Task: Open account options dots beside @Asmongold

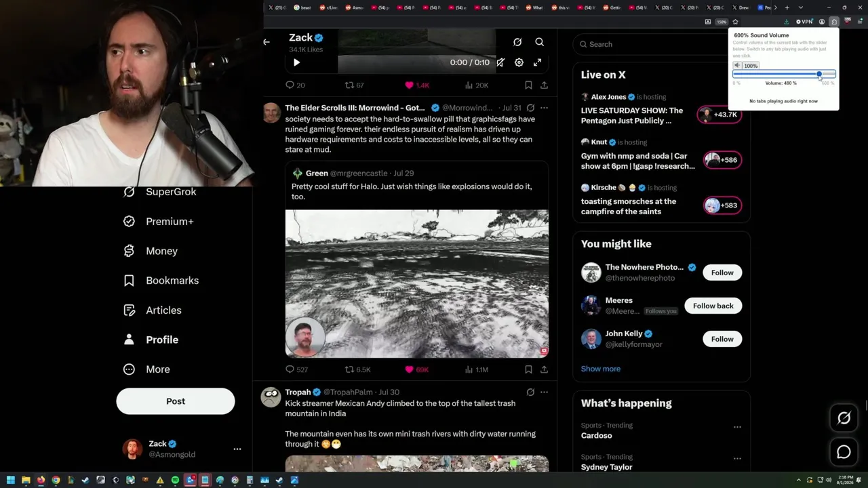Action: [x=237, y=449]
